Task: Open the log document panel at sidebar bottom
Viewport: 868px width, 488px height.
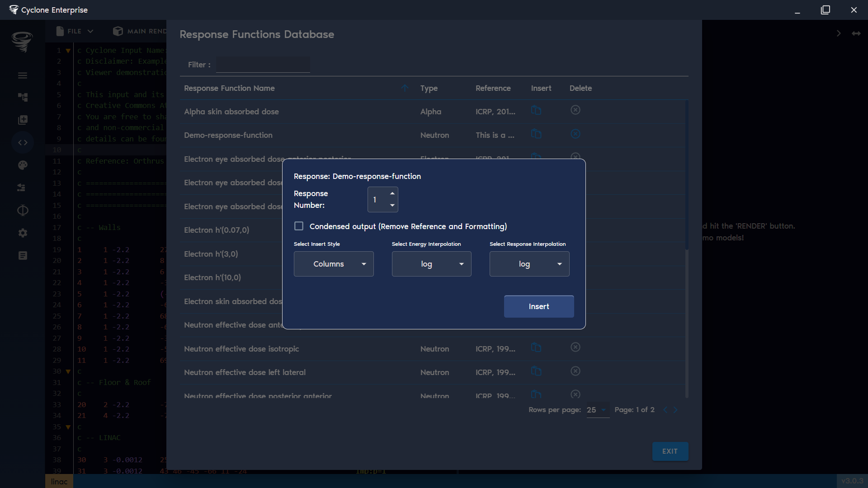Action: (x=23, y=255)
